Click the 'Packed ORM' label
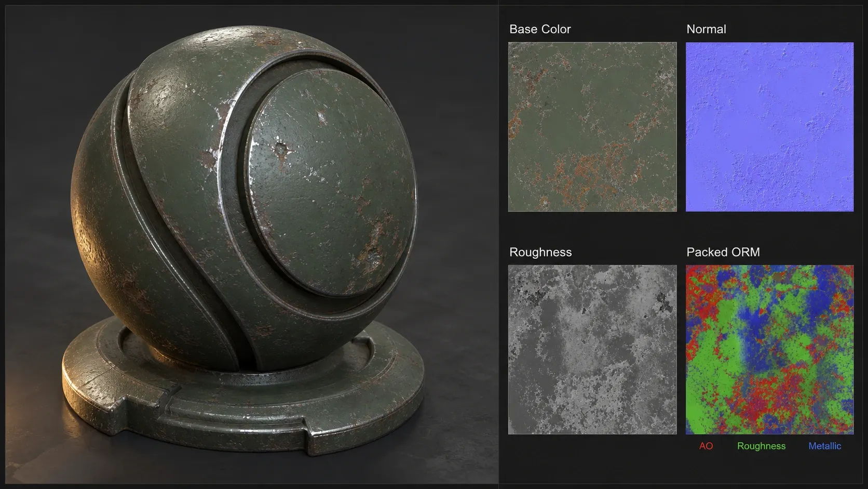The height and width of the screenshot is (489, 868). coord(723,252)
